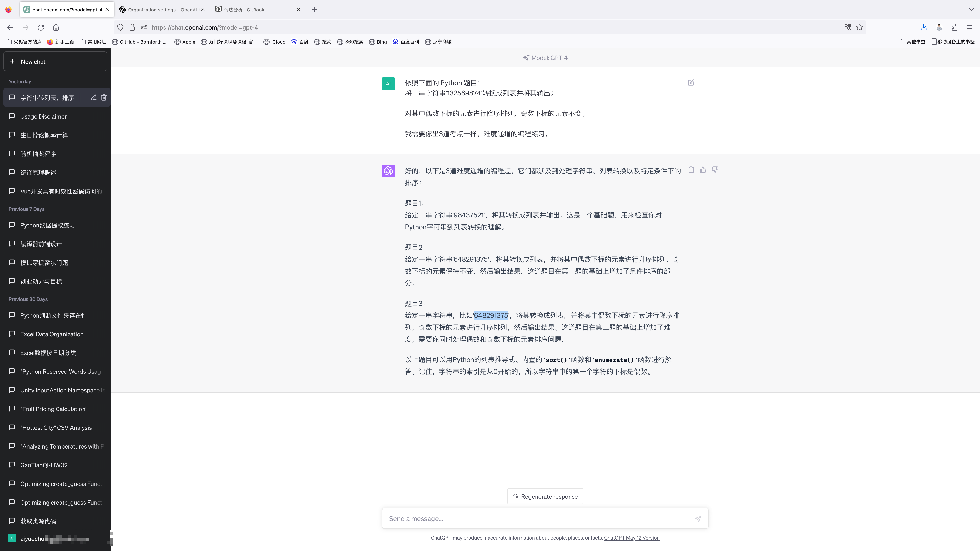Open the browser home page icon
The image size is (980, 551).
tap(56, 27)
